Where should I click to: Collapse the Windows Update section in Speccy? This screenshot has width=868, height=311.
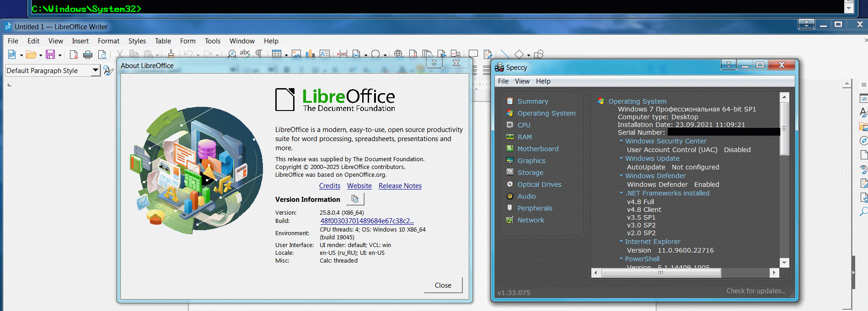(x=621, y=158)
